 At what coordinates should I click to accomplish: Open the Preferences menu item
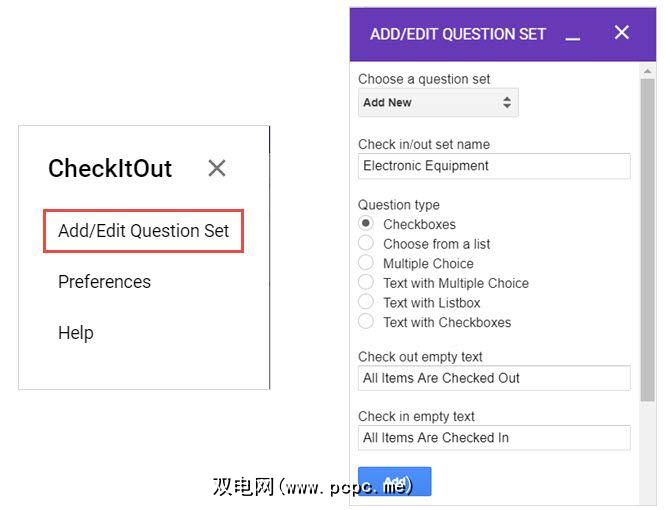coord(104,282)
